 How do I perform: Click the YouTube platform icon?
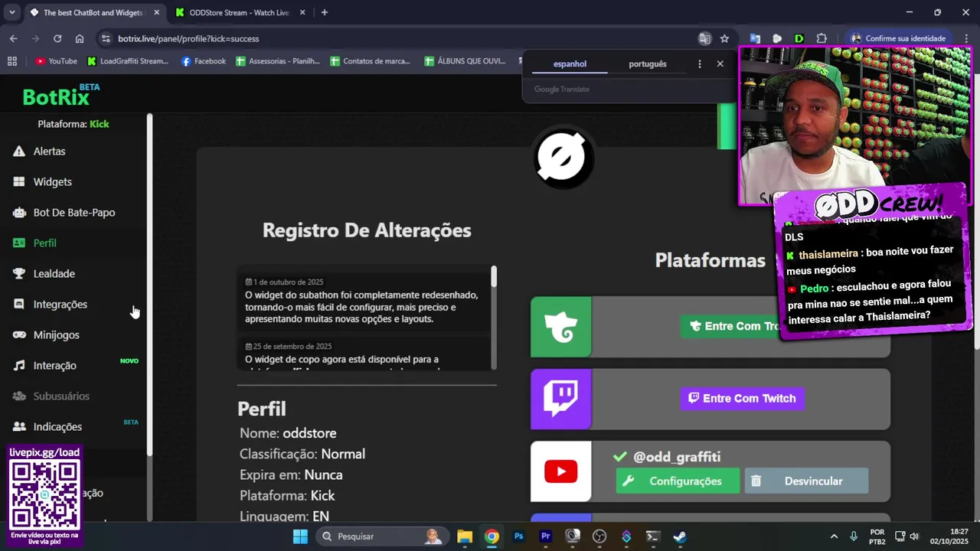[561, 471]
